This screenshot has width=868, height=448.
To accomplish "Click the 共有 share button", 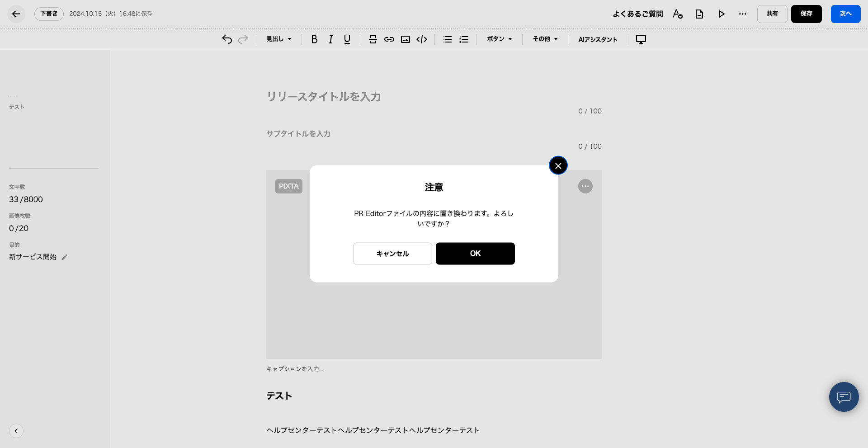I will point(772,14).
